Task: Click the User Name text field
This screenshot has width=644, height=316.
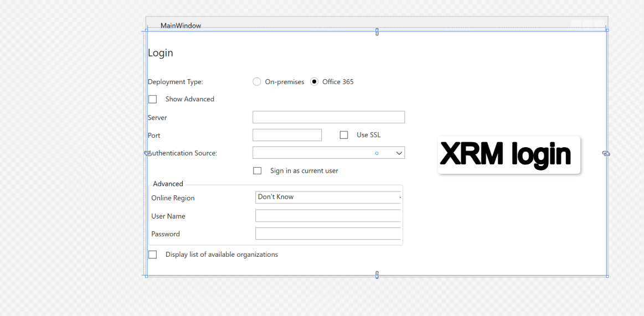Action: coord(328,216)
